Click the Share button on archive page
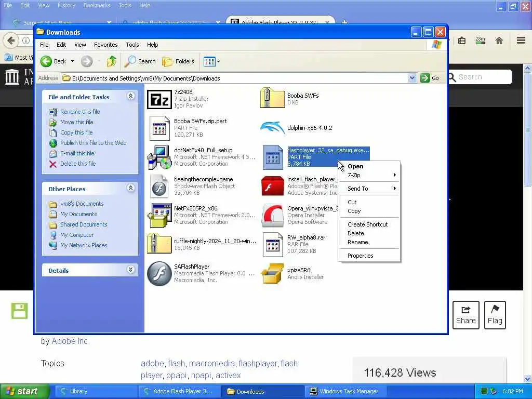 click(466, 315)
